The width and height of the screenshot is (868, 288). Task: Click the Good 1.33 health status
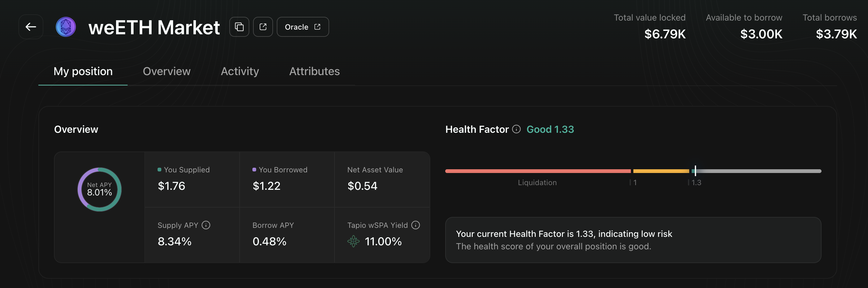tap(550, 129)
